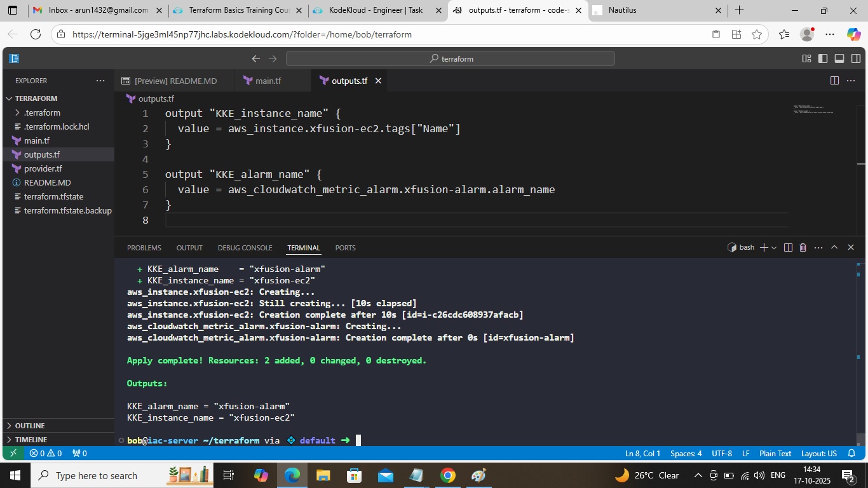Close the terminal panel
The width and height of the screenshot is (868, 488).
[851, 247]
